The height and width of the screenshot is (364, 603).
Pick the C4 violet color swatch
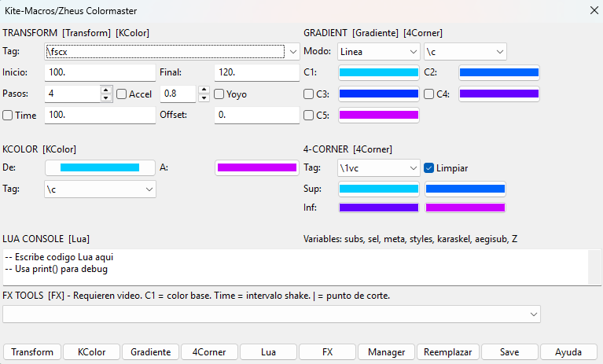point(499,94)
